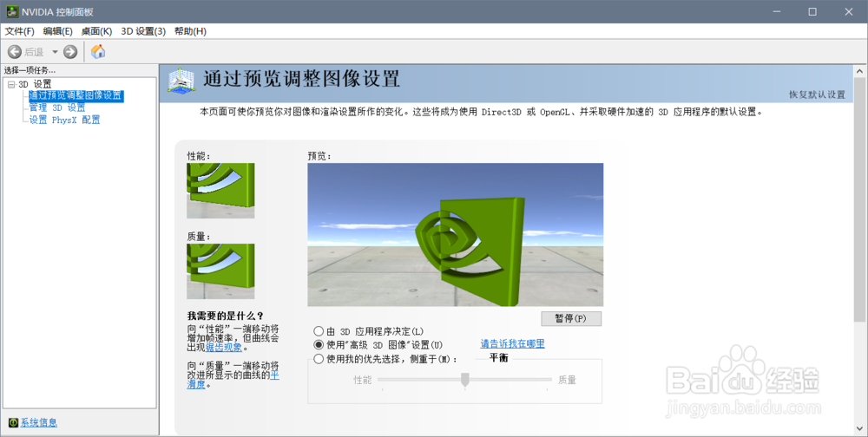Viewport: 868px width, 437px height.
Task: Open the 锯齿现象 help link
Action: point(224,348)
